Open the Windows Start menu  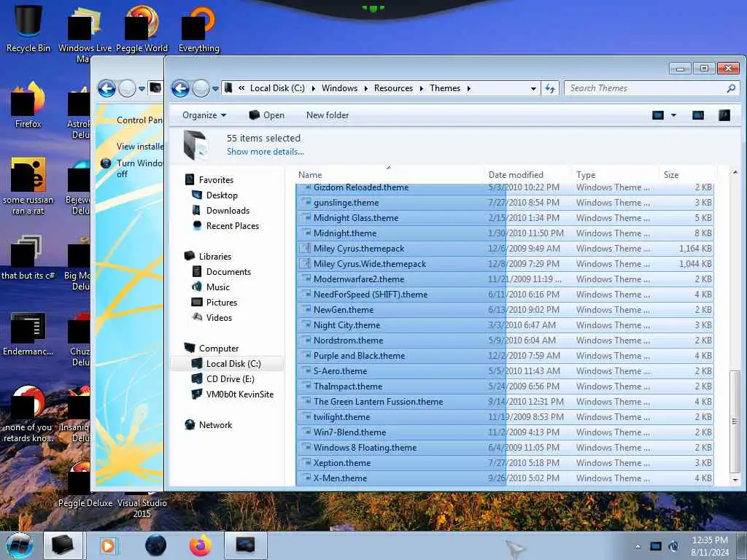[20, 545]
